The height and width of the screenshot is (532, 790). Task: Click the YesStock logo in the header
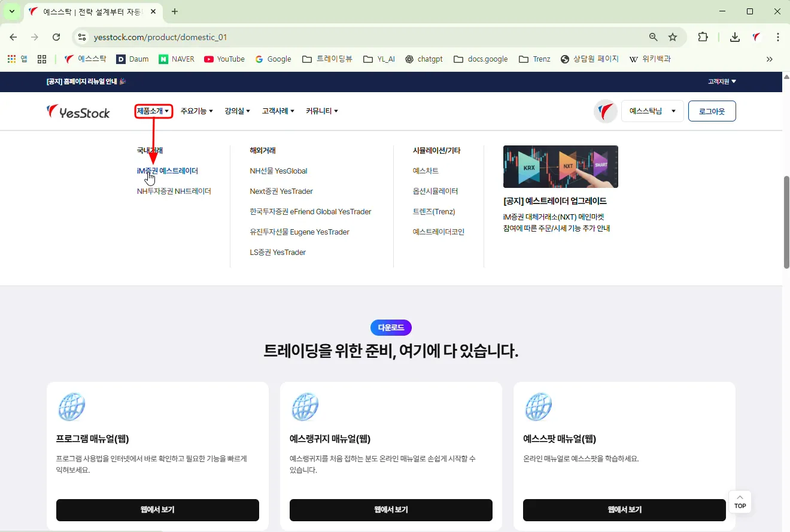78,111
